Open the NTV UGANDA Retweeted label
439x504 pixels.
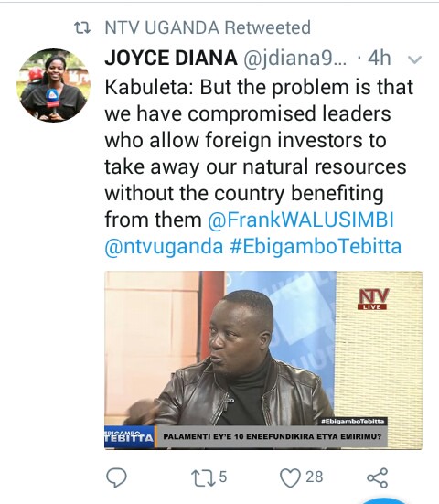208,27
